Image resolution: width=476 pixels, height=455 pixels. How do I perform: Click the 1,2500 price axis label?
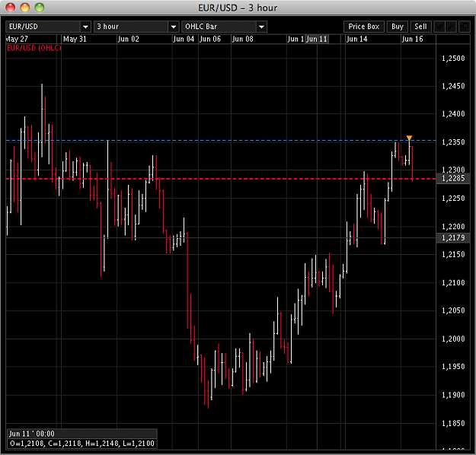[453, 59]
